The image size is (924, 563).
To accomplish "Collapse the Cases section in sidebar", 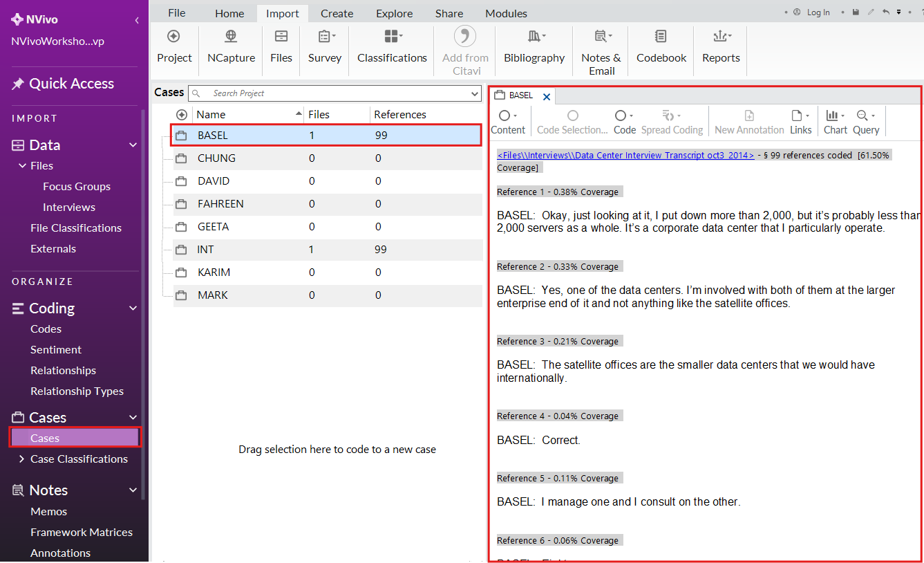I will tap(133, 418).
